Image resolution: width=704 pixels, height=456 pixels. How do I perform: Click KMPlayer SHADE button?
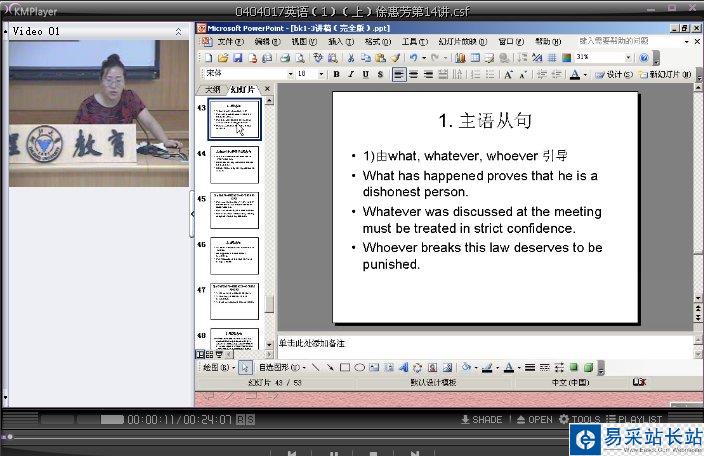(x=482, y=420)
